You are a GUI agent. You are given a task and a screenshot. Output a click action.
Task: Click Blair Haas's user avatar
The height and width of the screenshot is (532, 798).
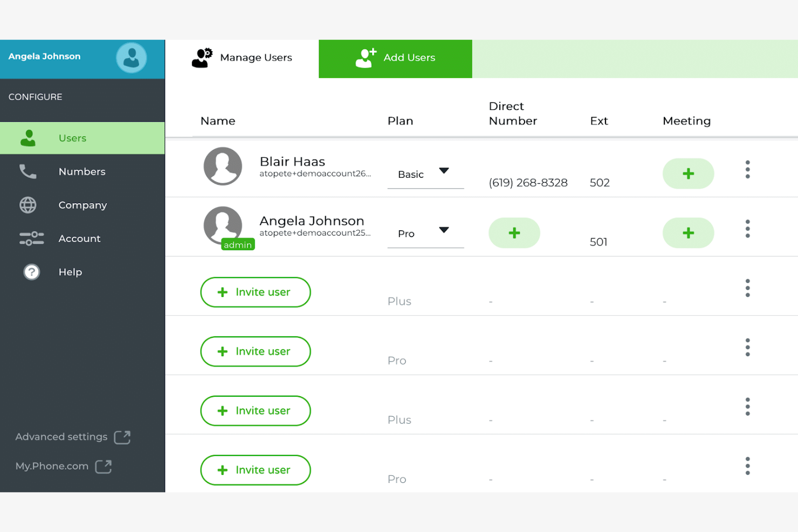pos(223,166)
